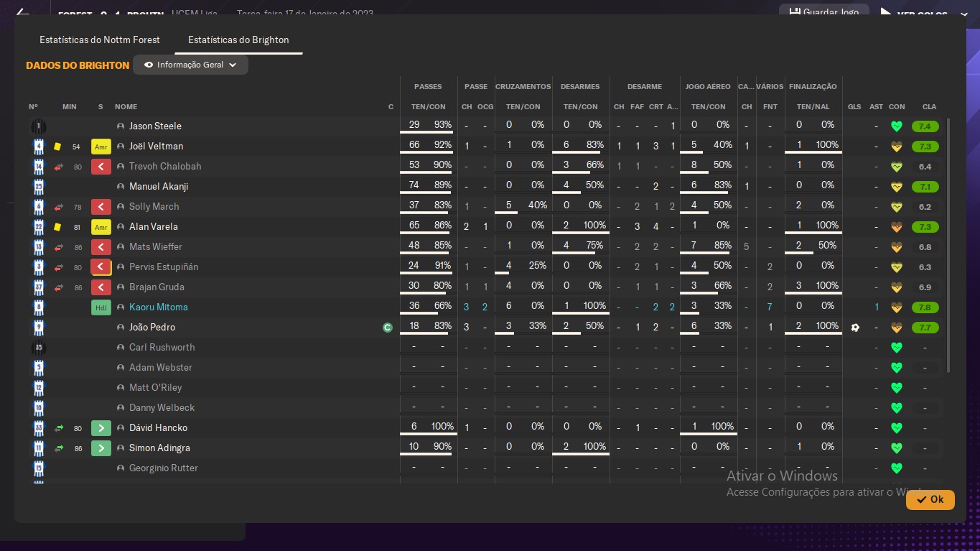Click person icon beside Danny Welbeck
This screenshot has height=551, width=980.
pyautogui.click(x=121, y=408)
